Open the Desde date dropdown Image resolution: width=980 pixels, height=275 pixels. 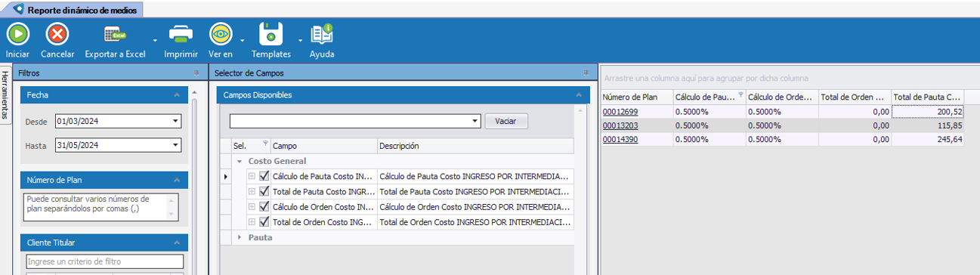pos(176,121)
